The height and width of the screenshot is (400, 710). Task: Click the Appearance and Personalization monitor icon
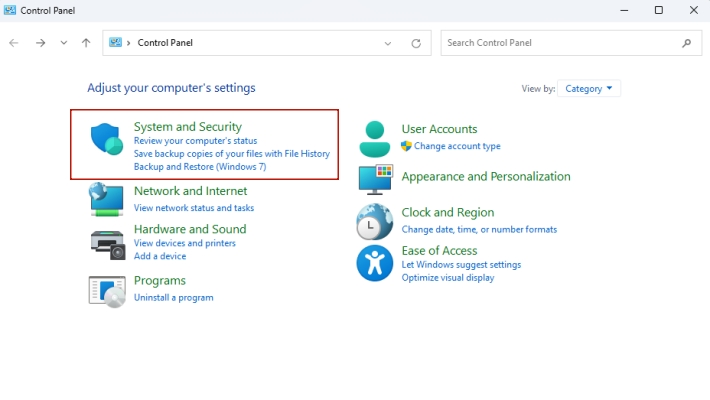click(375, 178)
